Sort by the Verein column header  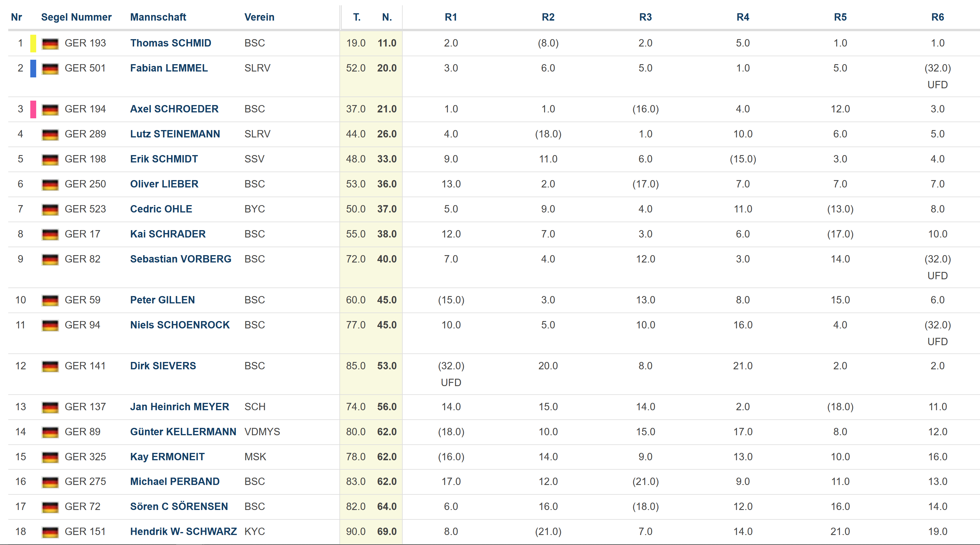pos(259,17)
